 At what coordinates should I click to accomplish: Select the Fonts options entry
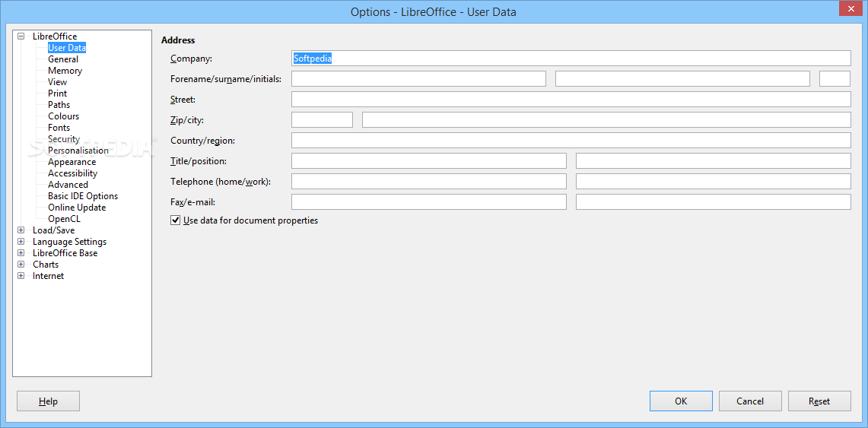click(x=59, y=128)
